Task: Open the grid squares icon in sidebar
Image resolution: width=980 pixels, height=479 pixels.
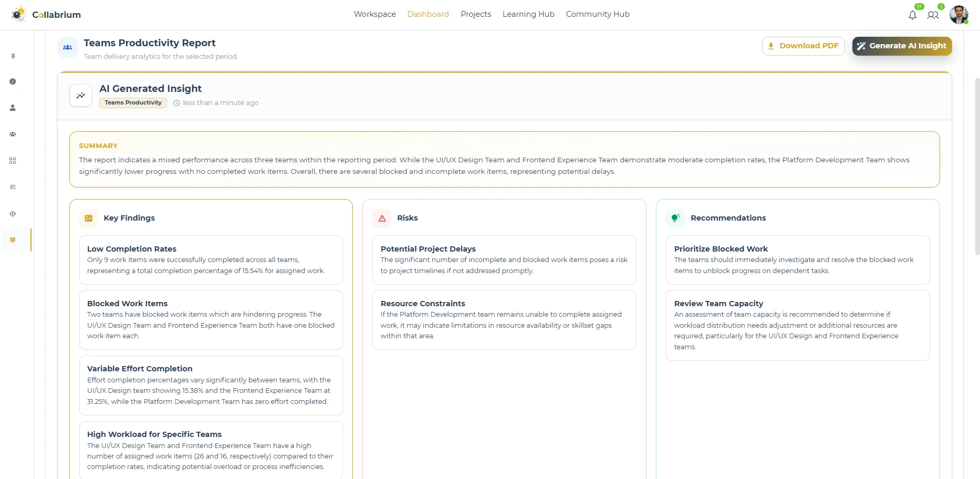Action: tap(13, 161)
